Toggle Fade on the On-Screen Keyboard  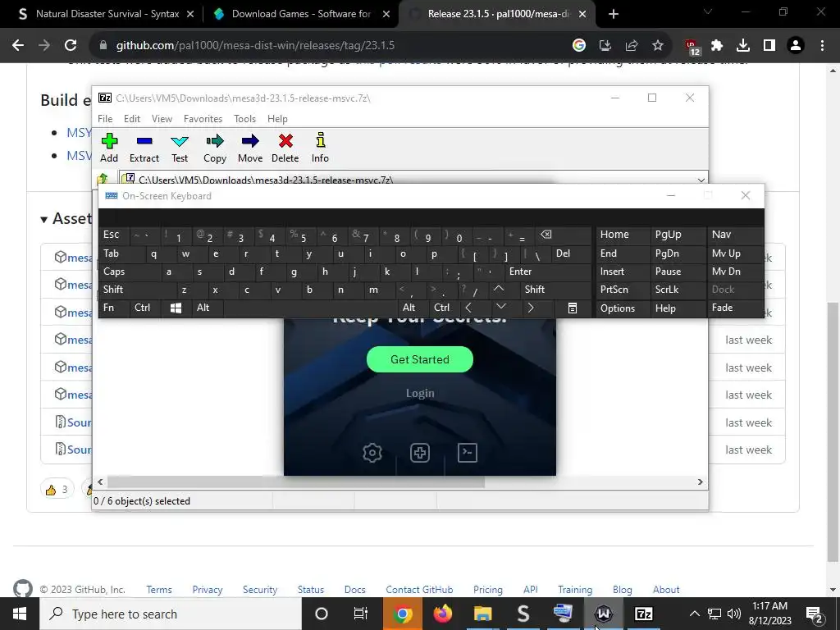tap(736, 308)
